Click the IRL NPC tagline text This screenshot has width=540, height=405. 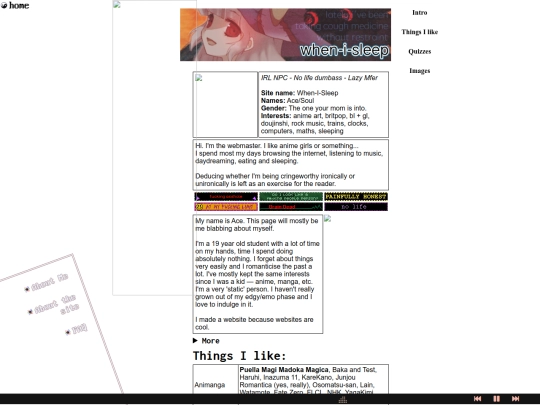click(x=319, y=78)
